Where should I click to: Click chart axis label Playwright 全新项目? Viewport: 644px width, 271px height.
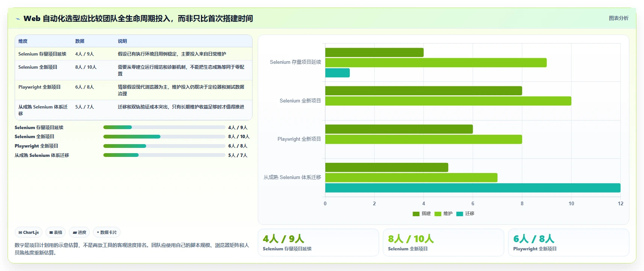(299, 139)
